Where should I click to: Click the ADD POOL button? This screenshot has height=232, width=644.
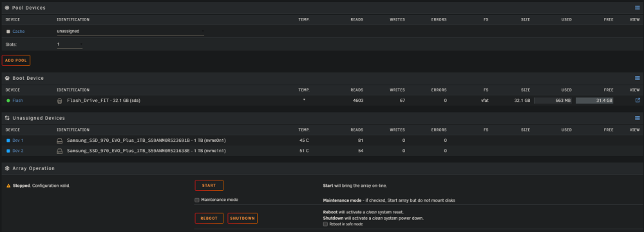16,61
